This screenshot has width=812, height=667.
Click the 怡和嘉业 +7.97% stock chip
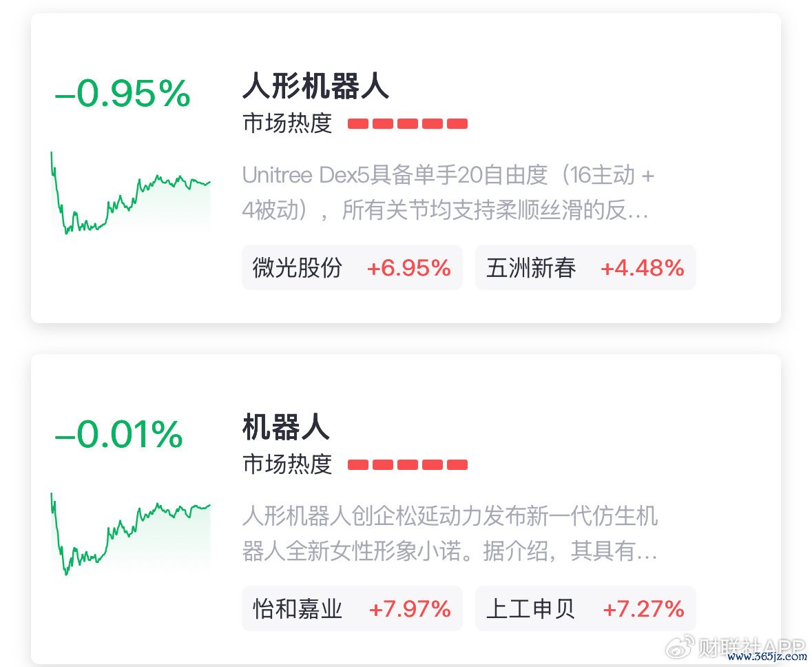(352, 608)
